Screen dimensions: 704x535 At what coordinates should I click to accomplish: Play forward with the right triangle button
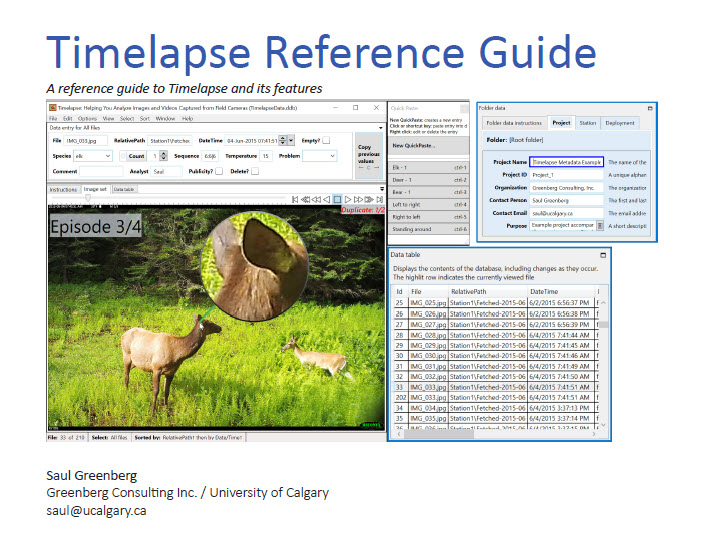pyautogui.click(x=348, y=199)
